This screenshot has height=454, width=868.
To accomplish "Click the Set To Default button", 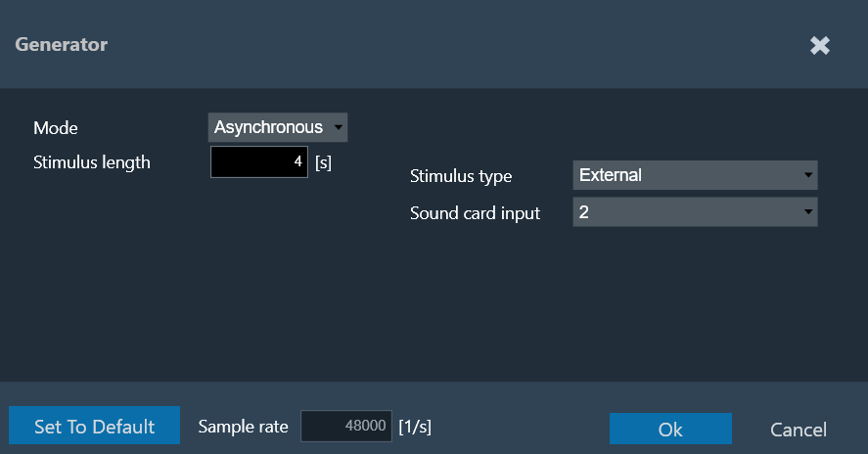I will pos(94,426).
